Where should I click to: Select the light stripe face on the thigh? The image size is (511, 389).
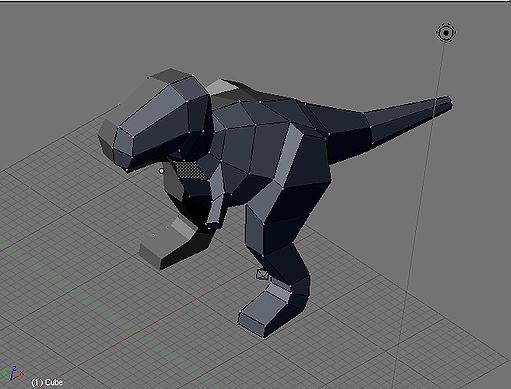pos(289,156)
